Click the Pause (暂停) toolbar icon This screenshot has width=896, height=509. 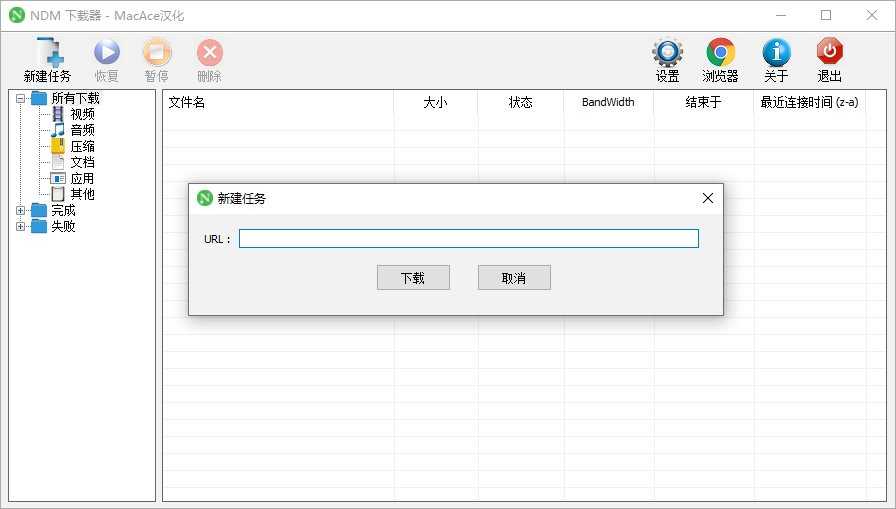click(157, 54)
